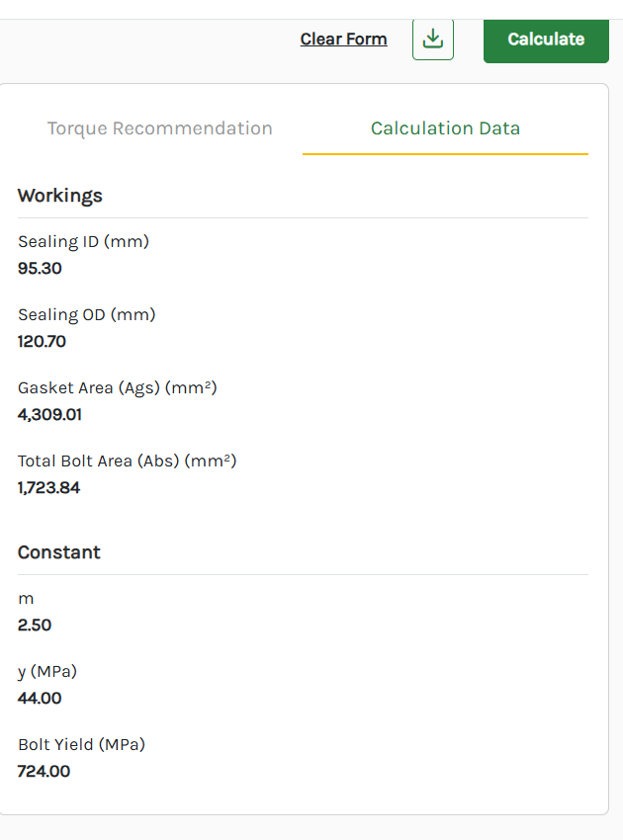Select the Sealing ID value 95.30
This screenshot has width=623, height=840.
pyautogui.click(x=40, y=268)
